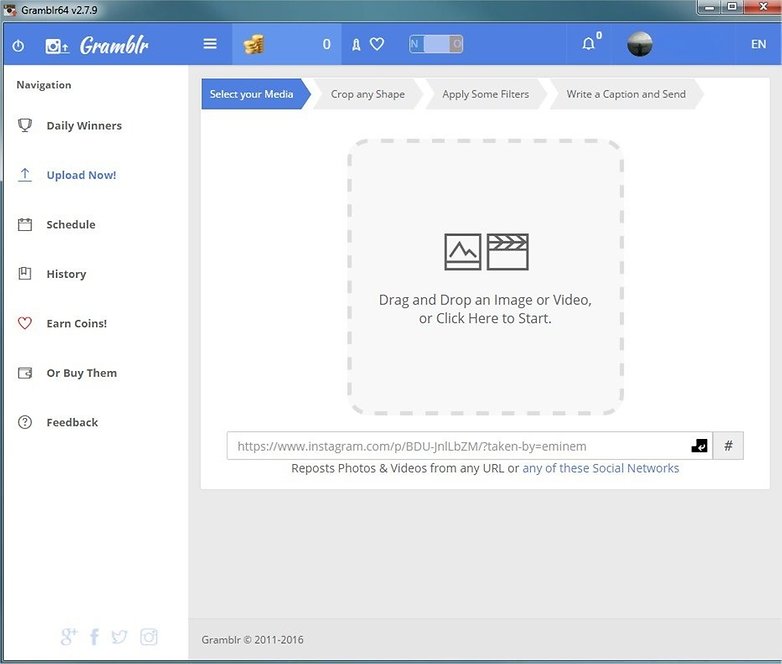
Task: Open the Twitter icon in footer
Action: tap(119, 637)
